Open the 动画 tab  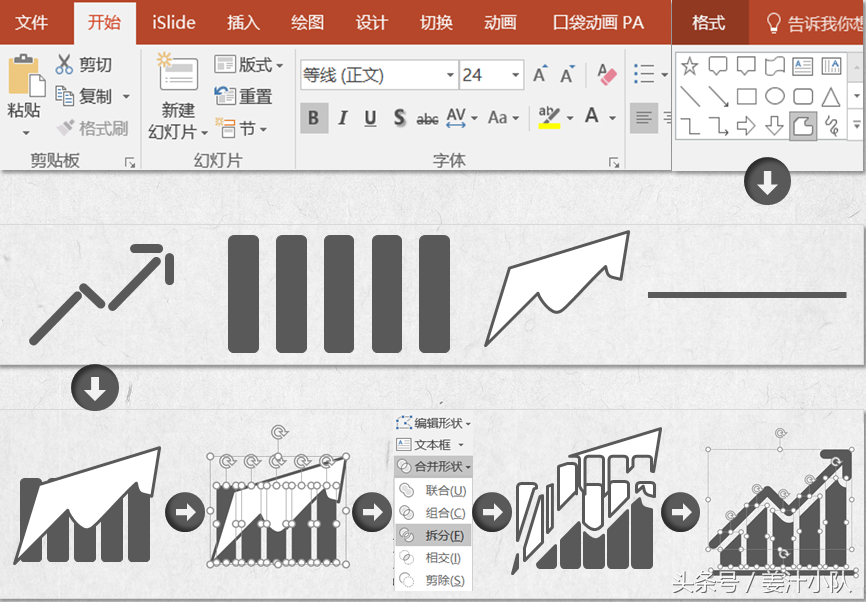pyautogui.click(x=500, y=23)
